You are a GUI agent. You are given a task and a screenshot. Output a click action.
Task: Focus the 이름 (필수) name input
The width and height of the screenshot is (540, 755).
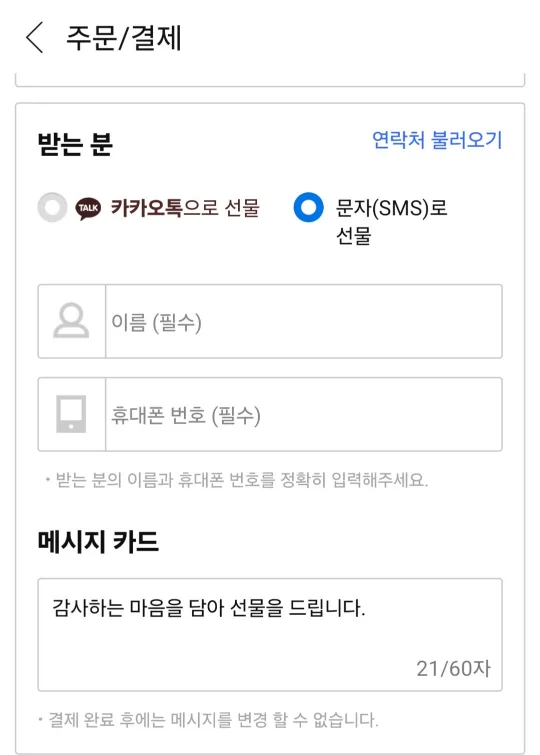point(303,321)
